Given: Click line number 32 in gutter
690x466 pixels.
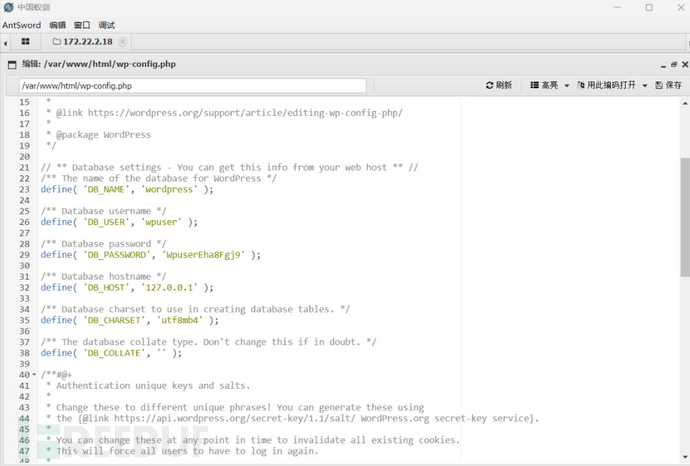Looking at the screenshot, I should tap(24, 287).
